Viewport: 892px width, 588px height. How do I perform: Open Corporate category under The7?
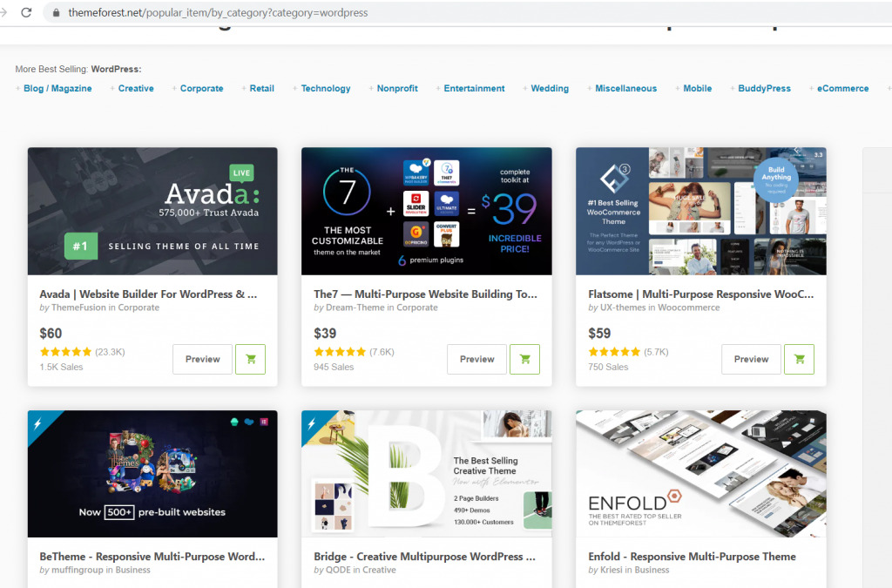pos(417,308)
